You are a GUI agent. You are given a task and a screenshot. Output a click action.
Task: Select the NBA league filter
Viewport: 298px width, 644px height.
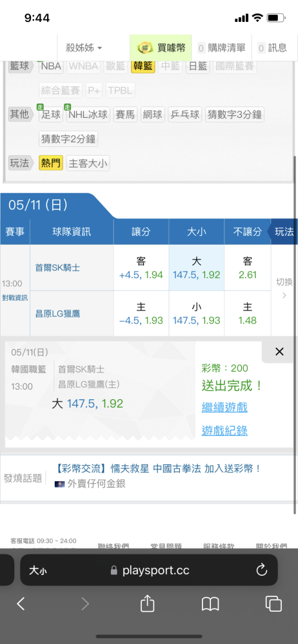point(51,66)
